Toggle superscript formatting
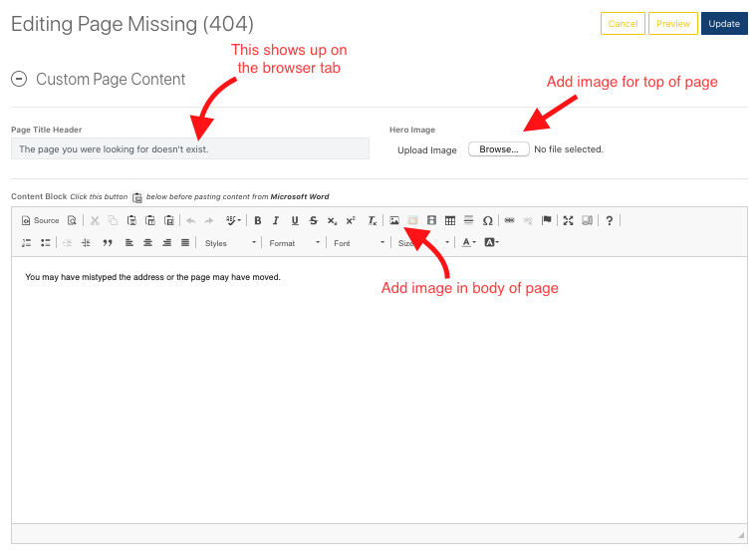 tap(351, 220)
